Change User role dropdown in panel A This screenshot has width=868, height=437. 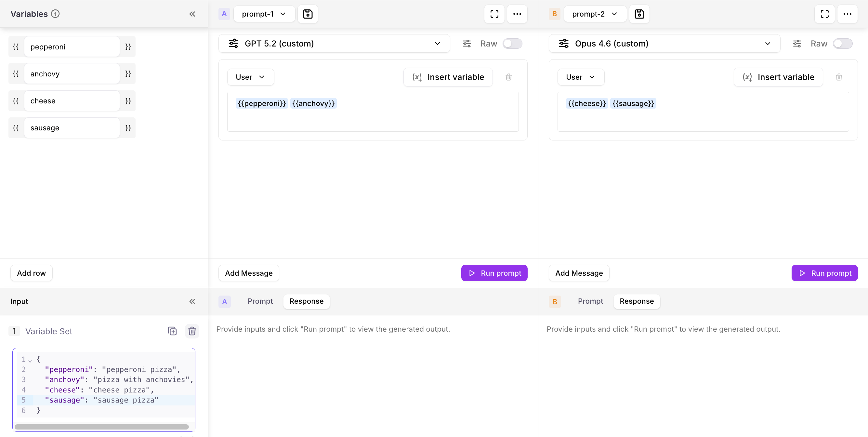pyautogui.click(x=250, y=77)
